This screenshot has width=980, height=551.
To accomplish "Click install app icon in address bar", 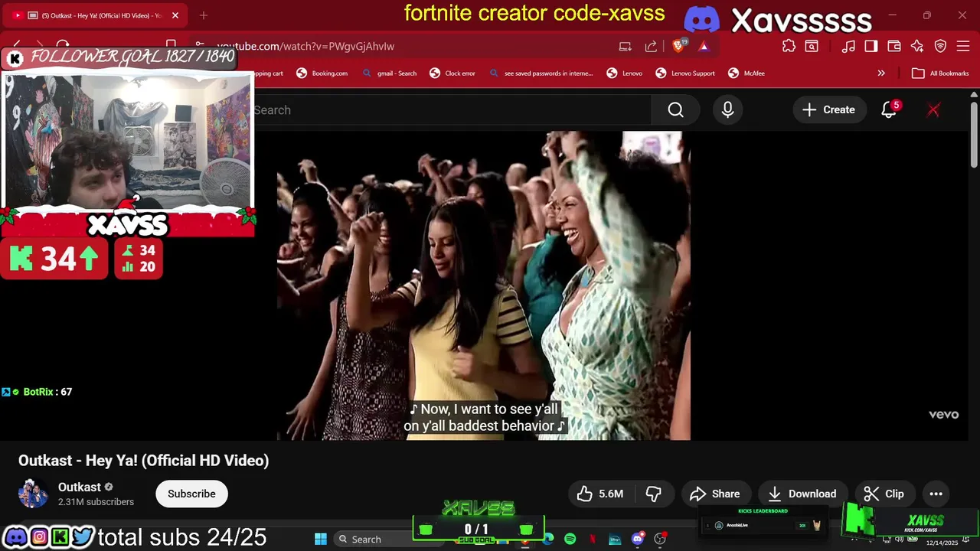I will tap(626, 46).
